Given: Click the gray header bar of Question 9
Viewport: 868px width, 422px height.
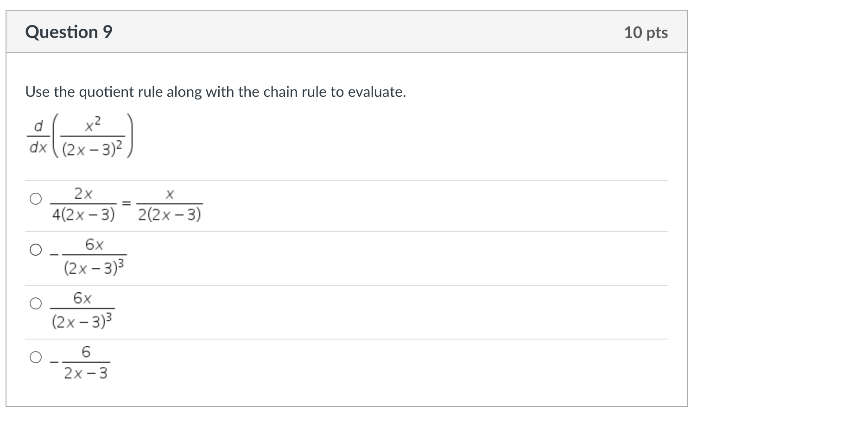Looking at the screenshot, I should 348,31.
